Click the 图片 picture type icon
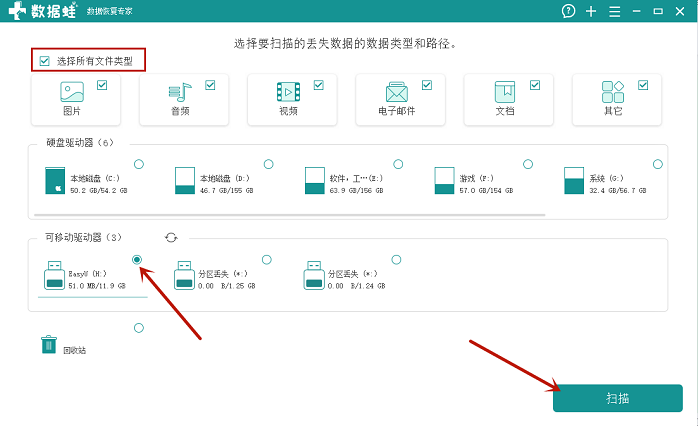 coord(72,92)
